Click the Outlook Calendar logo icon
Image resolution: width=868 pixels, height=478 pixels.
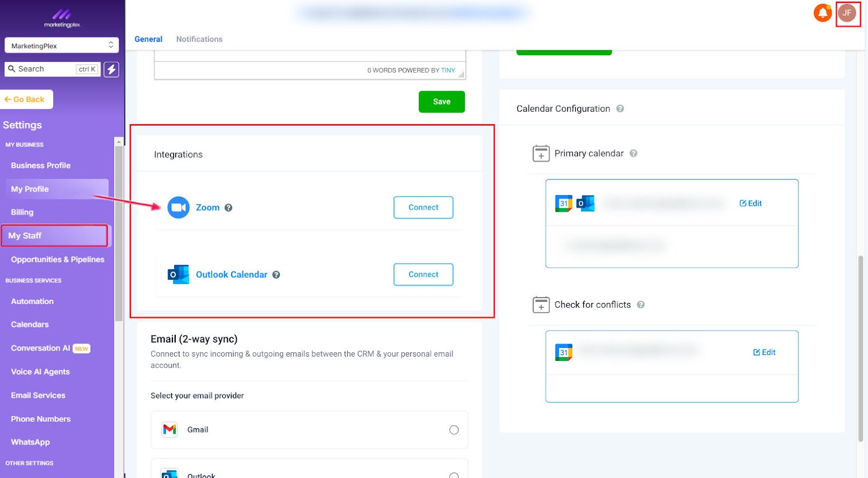tap(178, 275)
